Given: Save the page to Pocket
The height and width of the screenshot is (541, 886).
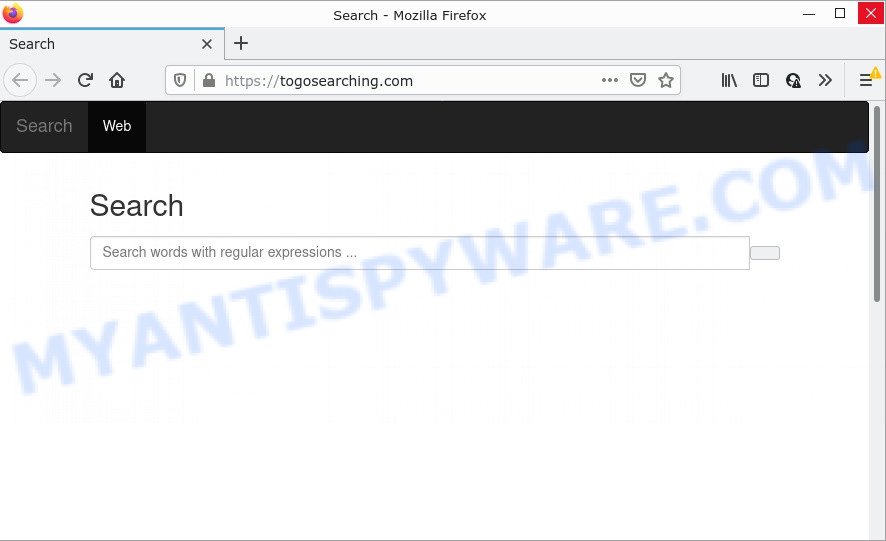Looking at the screenshot, I should (x=638, y=80).
